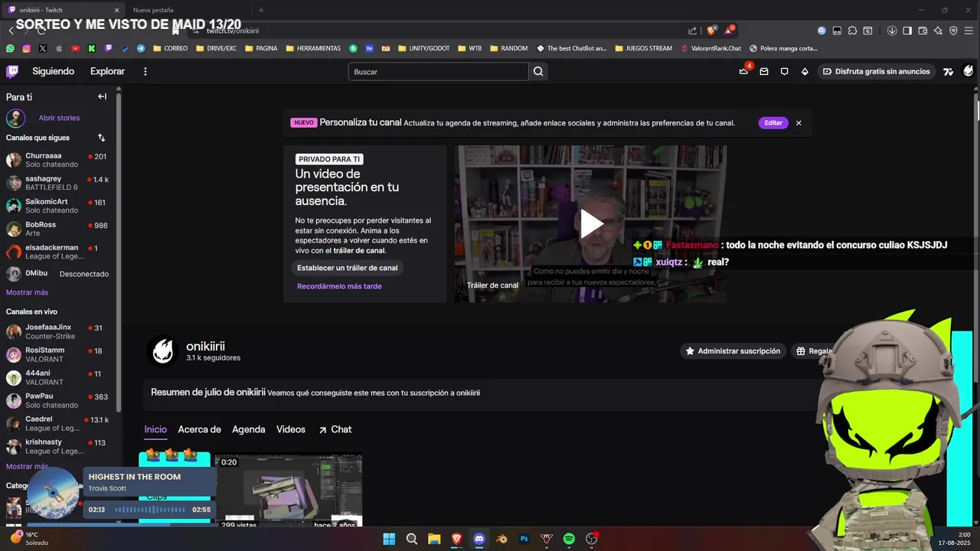Open the mail envelope icon in Twitch header

(764, 71)
